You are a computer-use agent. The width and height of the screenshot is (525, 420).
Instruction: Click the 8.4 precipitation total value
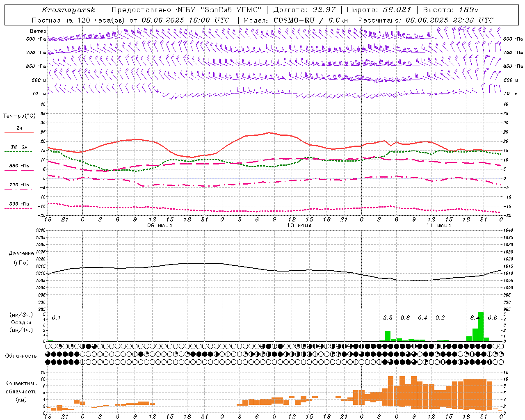(475, 318)
